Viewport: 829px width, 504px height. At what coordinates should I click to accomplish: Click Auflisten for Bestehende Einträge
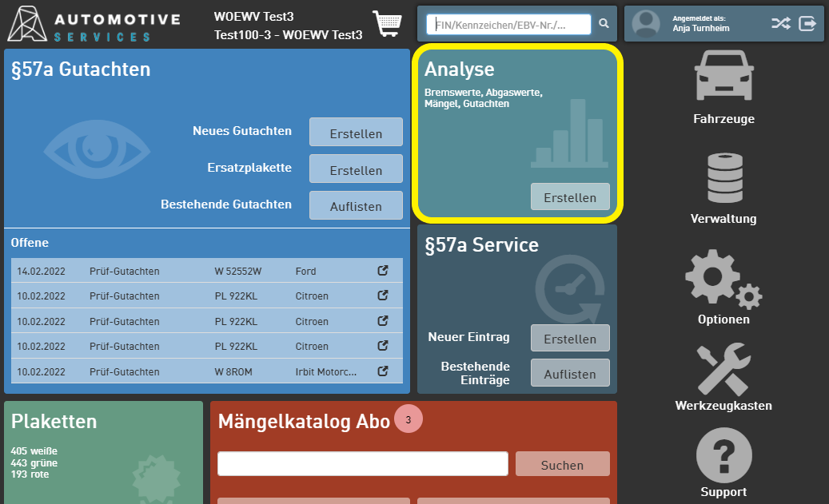pyautogui.click(x=570, y=373)
